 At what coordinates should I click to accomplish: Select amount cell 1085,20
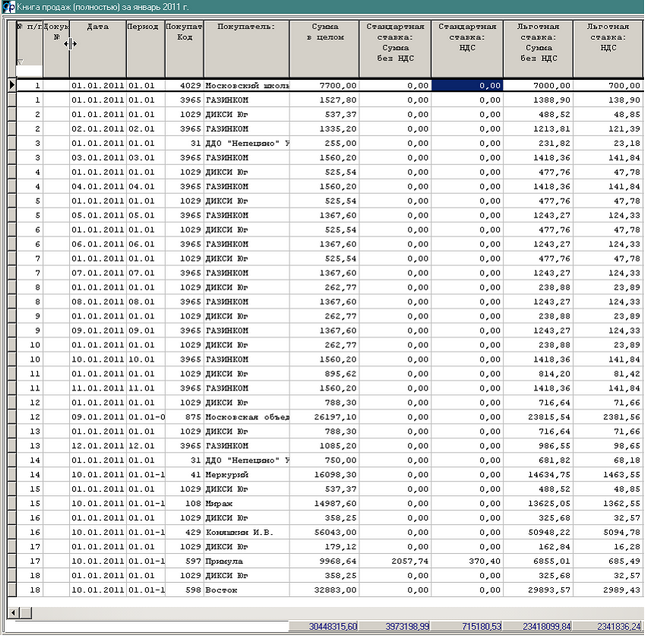pyautogui.click(x=324, y=446)
